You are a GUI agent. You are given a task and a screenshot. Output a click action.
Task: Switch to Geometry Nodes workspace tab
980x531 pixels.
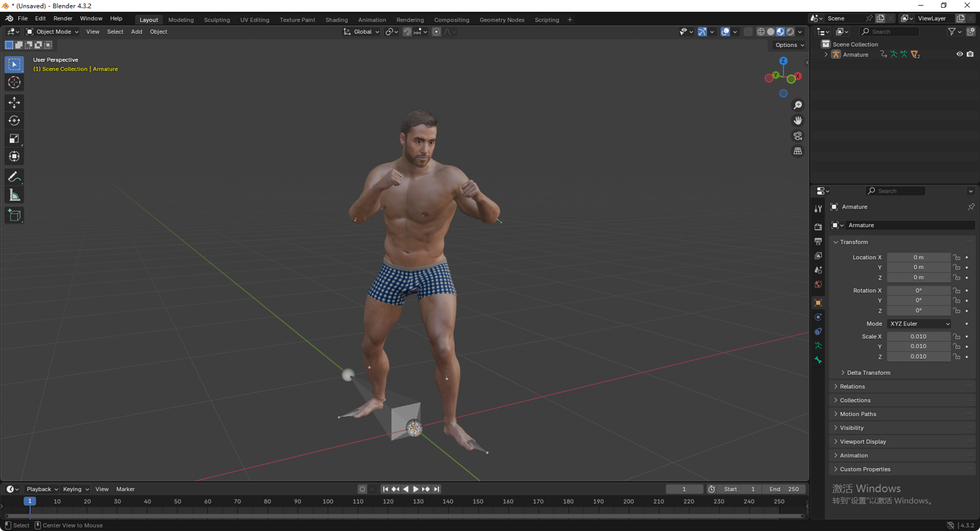[x=502, y=20]
